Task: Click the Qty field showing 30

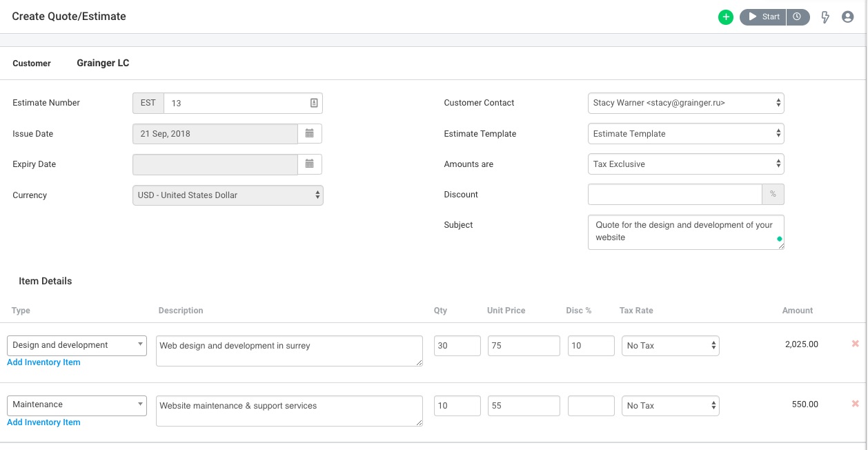Action: [x=457, y=346]
